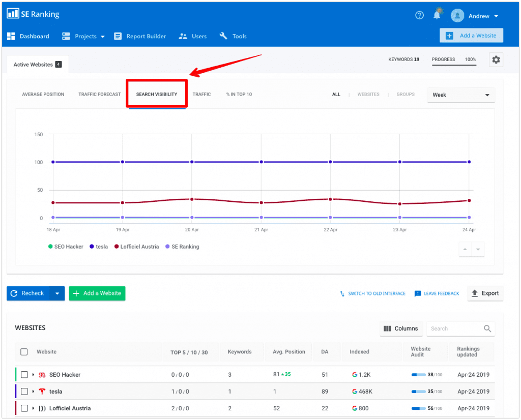521x420 pixels.
Task: Click the Progress 100% bar
Action: tap(454, 61)
